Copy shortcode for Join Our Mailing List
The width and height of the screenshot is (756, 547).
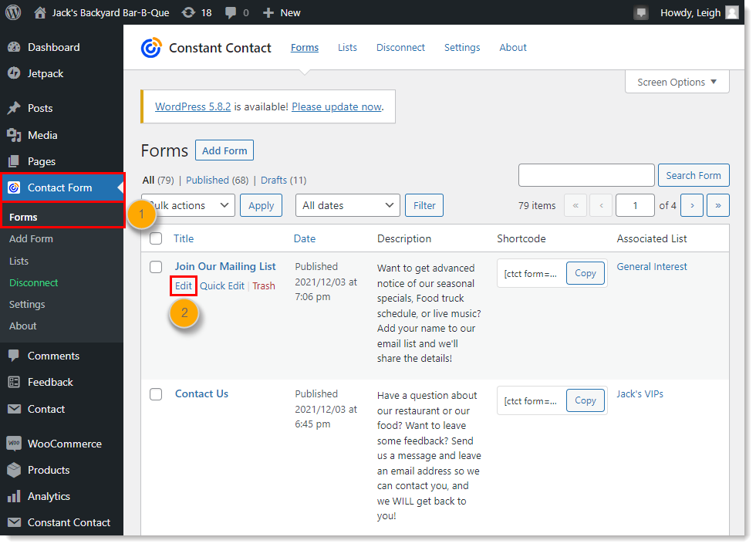coord(586,273)
